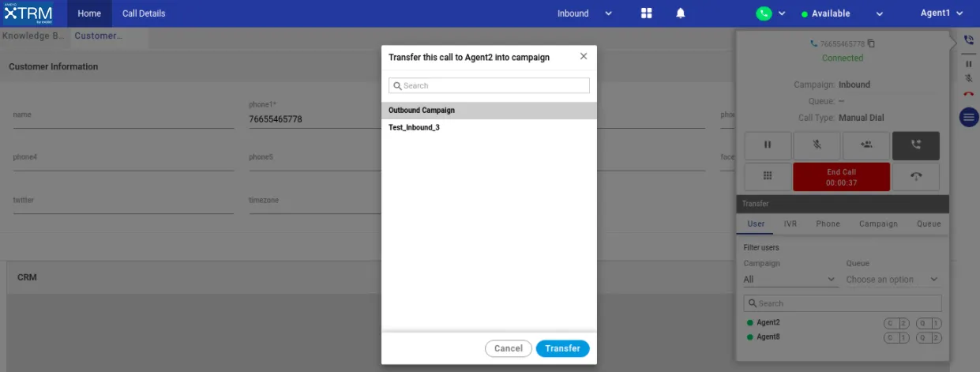This screenshot has height=372, width=980.
Task: Open the conference add-participants button
Action: pos(866,145)
